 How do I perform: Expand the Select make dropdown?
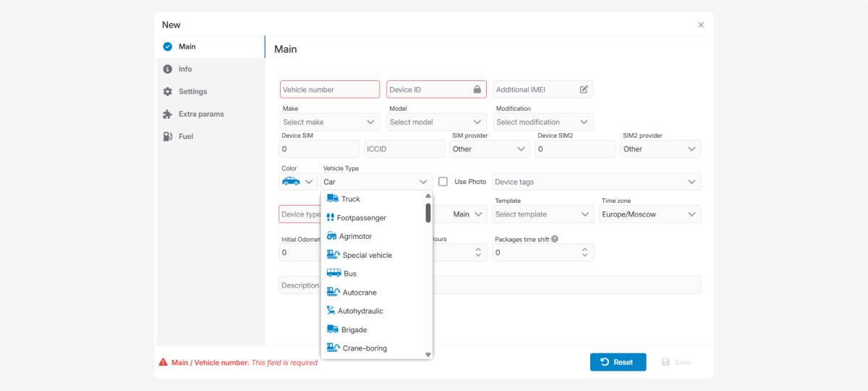329,122
